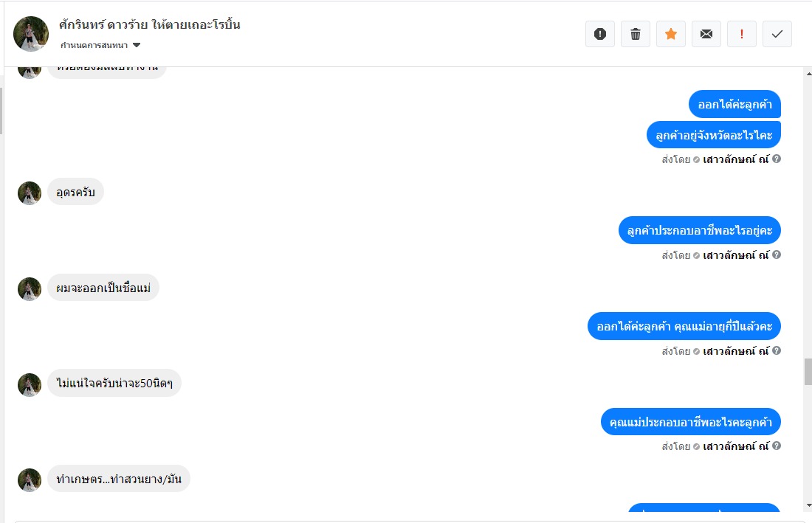The width and height of the screenshot is (812, 523).
Task: Mark conversation as spam with exclamation octagon icon
Action: pyautogui.click(x=599, y=34)
